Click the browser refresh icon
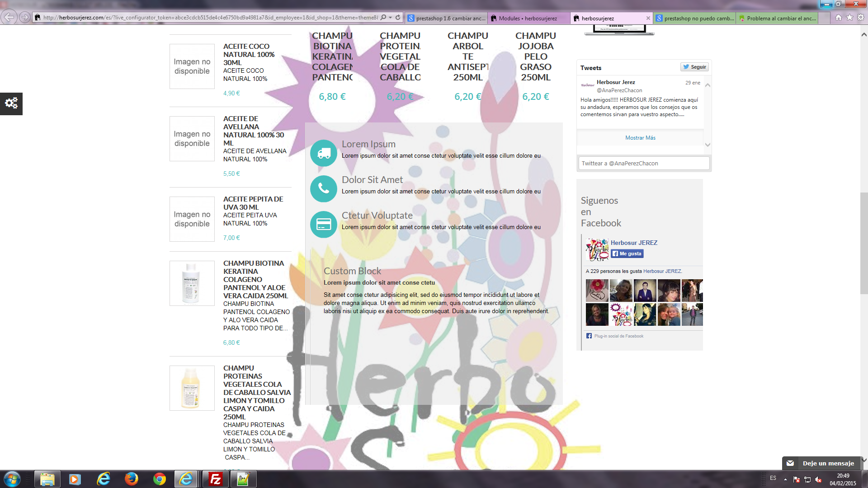Viewport: 868px width, 488px height. 398,18
